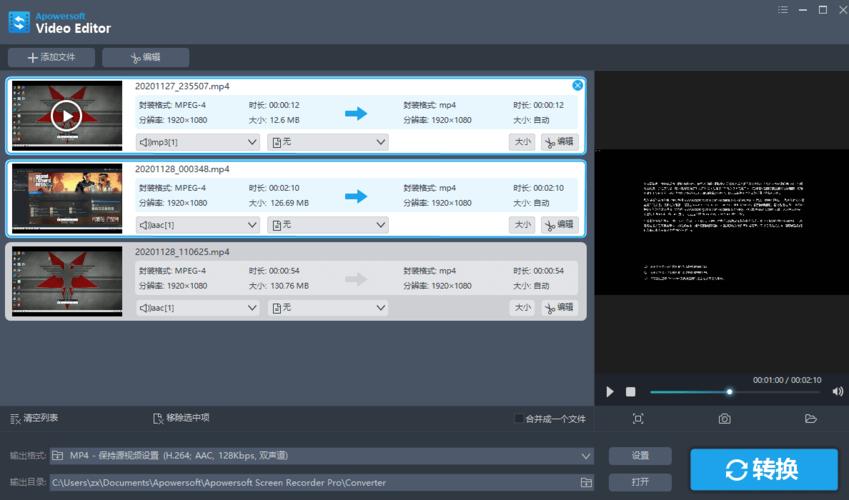Image resolution: width=849 pixels, height=500 pixels.
Task: Click the 输出目录 output path field
Action: [x=322, y=482]
